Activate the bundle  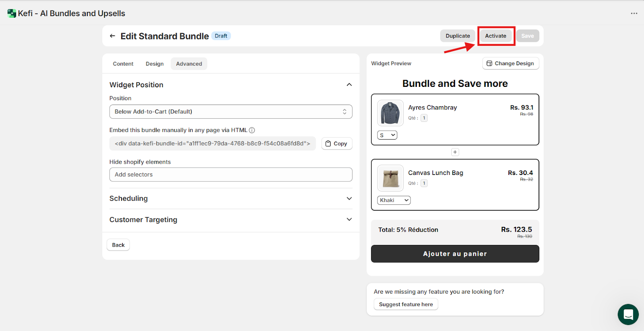(495, 36)
